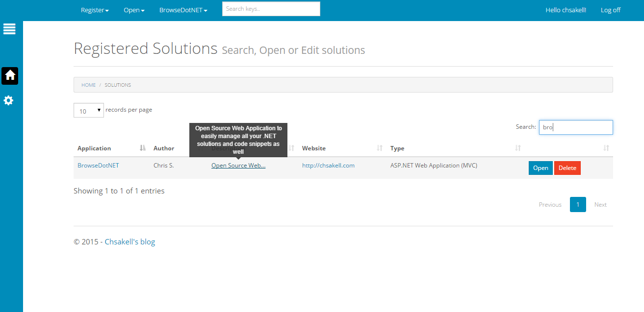Select the Hello chsakell! profile item
Screen dimensions: 644x312
tap(566, 10)
